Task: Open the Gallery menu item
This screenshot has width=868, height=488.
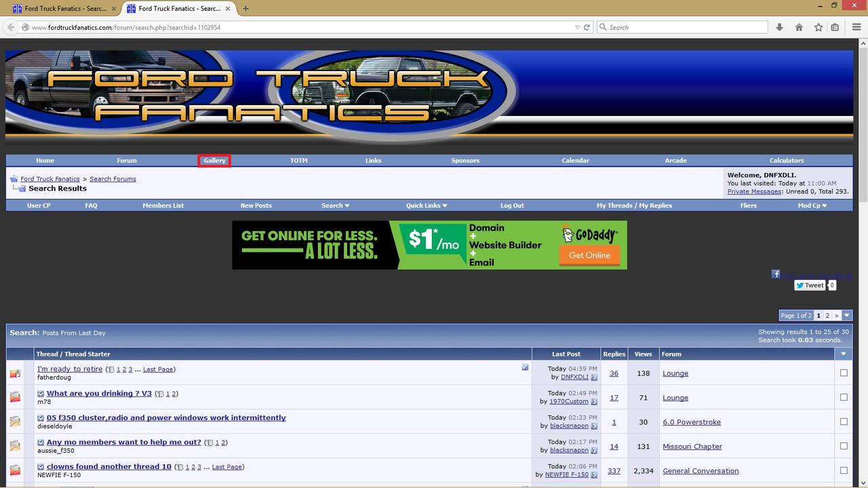Action: pyautogui.click(x=214, y=161)
